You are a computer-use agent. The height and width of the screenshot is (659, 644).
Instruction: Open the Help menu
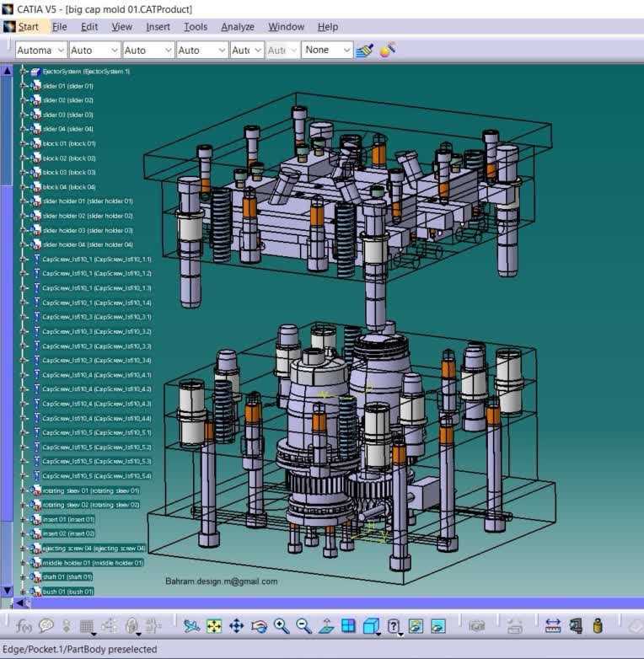(x=328, y=27)
